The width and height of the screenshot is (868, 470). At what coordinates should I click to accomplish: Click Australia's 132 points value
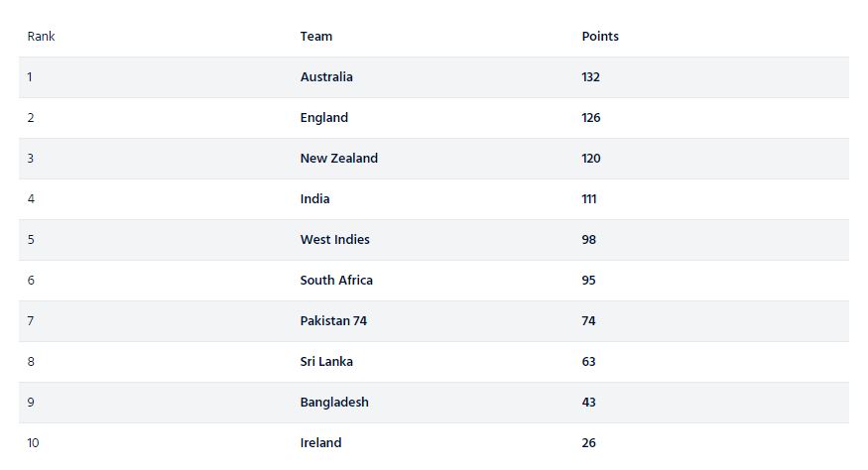(x=590, y=77)
